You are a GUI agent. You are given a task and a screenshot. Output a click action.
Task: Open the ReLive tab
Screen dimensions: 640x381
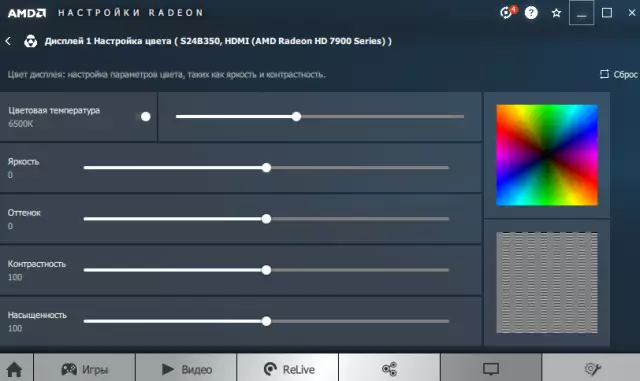[288, 369]
